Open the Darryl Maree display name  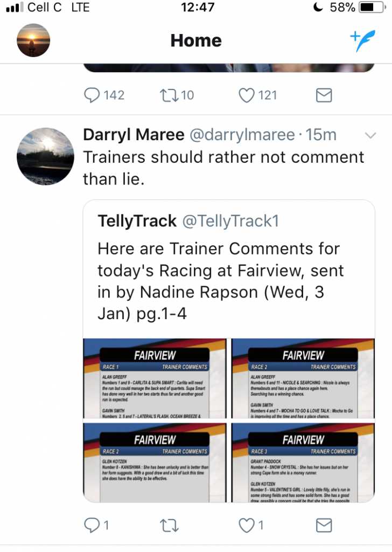point(134,134)
